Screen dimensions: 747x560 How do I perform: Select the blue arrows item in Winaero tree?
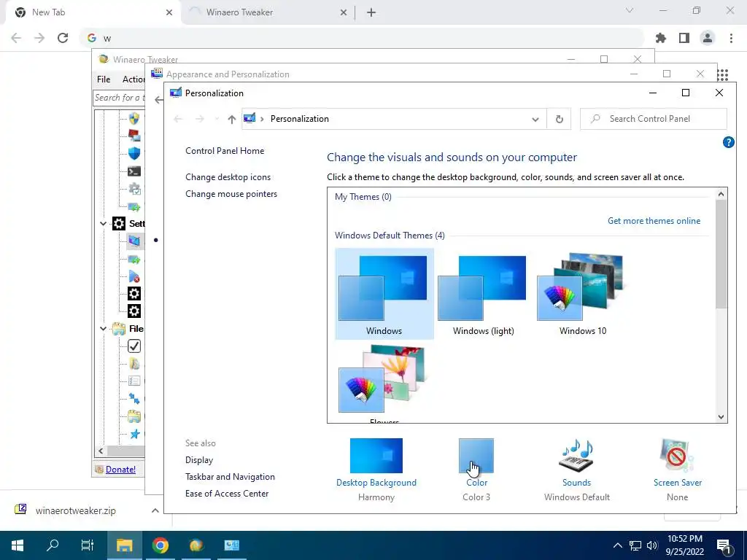pos(134,399)
